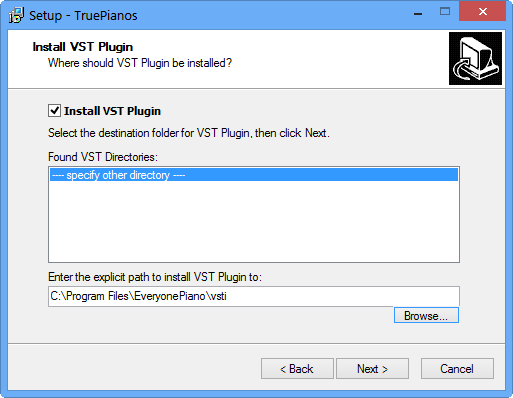
Task: Open the Browse... folder dialog
Action: [x=426, y=315]
